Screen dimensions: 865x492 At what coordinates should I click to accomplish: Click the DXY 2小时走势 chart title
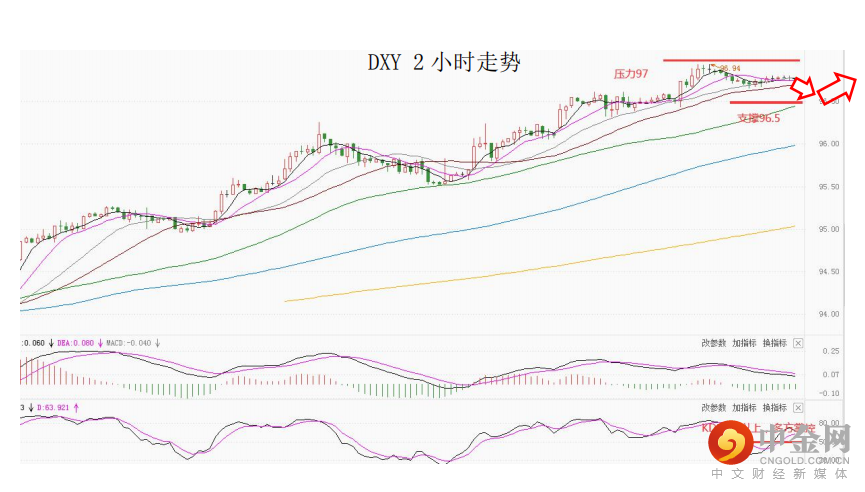pyautogui.click(x=444, y=62)
